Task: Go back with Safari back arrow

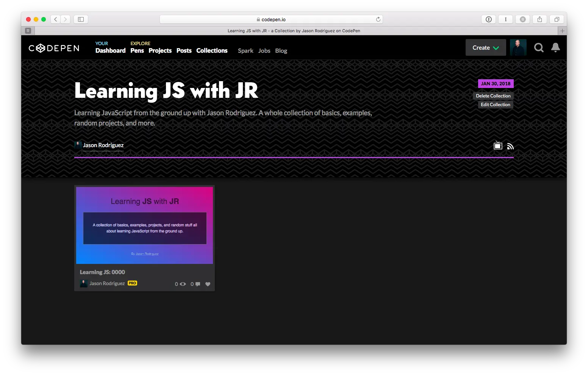Action: coord(55,19)
